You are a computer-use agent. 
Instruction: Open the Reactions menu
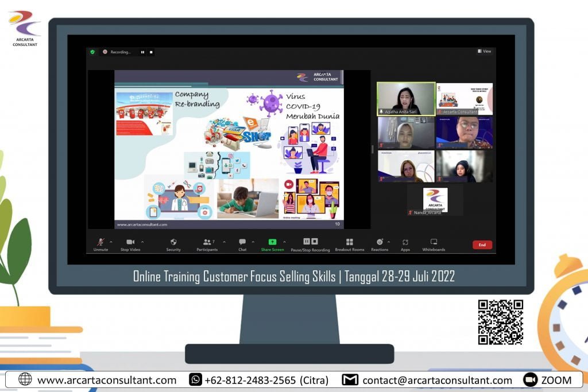pyautogui.click(x=380, y=242)
